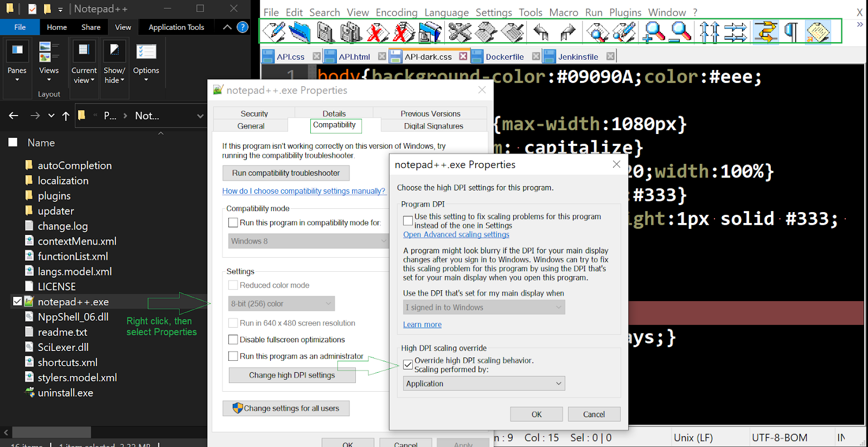Open the 8-bit (256) color dropdown
The image size is (868, 447).
tap(282, 304)
